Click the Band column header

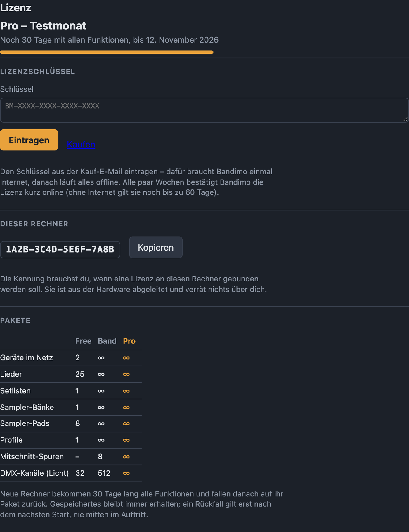[x=107, y=341]
